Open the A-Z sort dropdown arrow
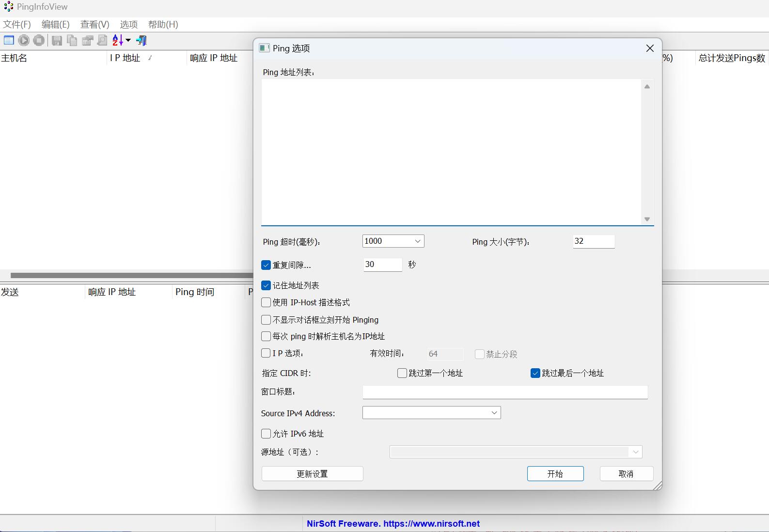769x532 pixels. [128, 41]
